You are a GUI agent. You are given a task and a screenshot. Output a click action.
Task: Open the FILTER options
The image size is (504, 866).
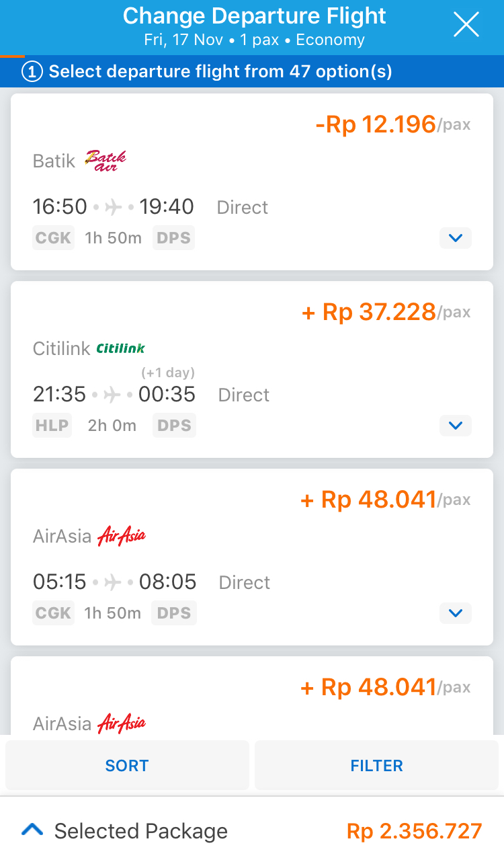coord(377,765)
